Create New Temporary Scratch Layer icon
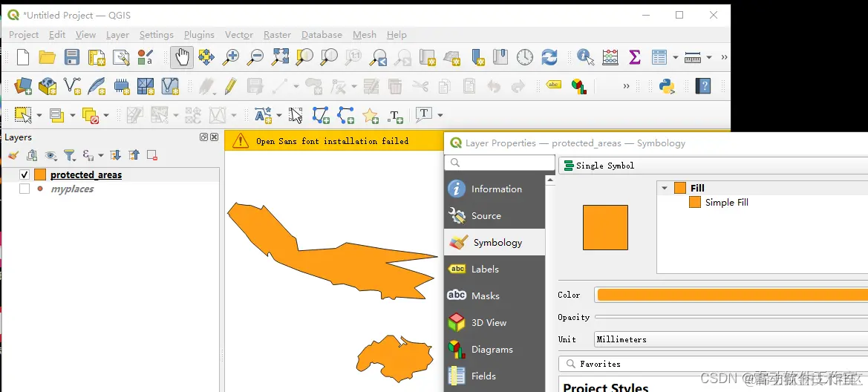868x392 pixels. [x=121, y=86]
